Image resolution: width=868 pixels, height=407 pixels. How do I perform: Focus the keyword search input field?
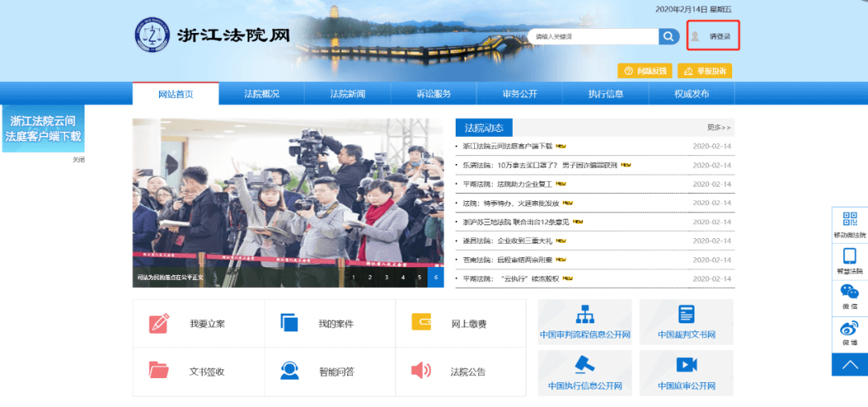point(593,36)
